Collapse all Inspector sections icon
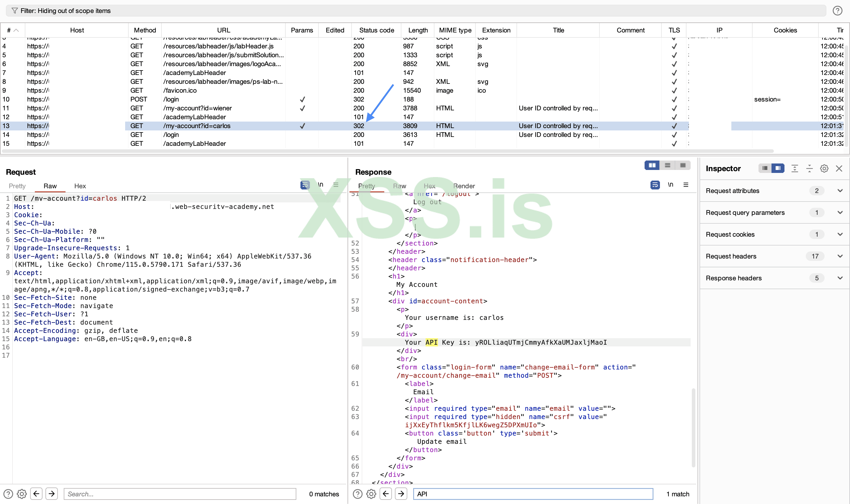 809,168
